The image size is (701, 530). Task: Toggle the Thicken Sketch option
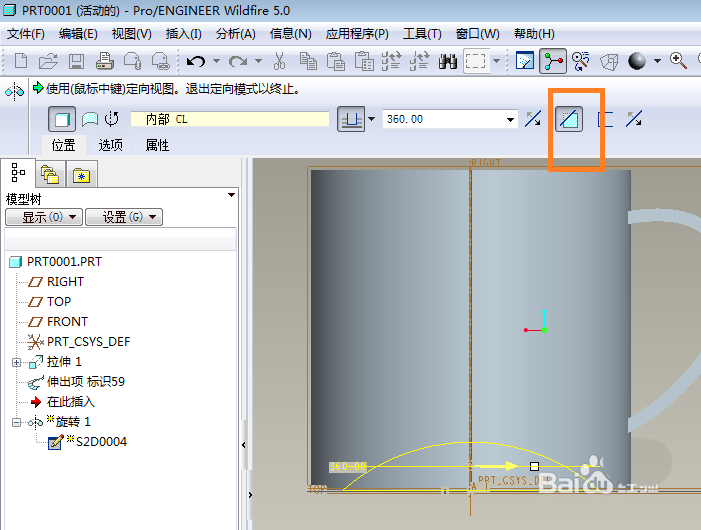605,119
